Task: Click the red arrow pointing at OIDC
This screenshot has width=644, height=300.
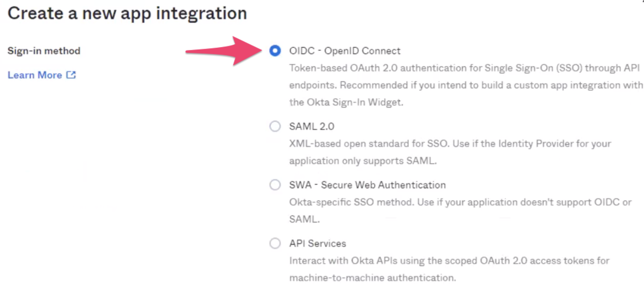Action: [x=227, y=51]
